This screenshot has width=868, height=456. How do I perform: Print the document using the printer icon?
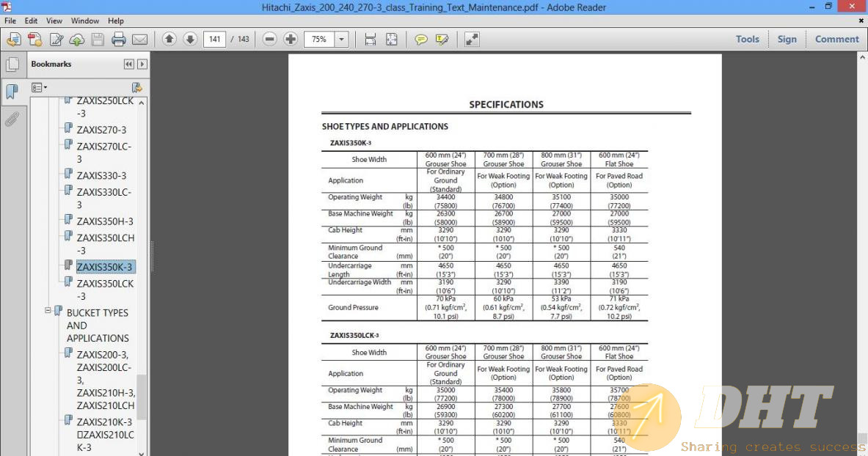coord(118,40)
